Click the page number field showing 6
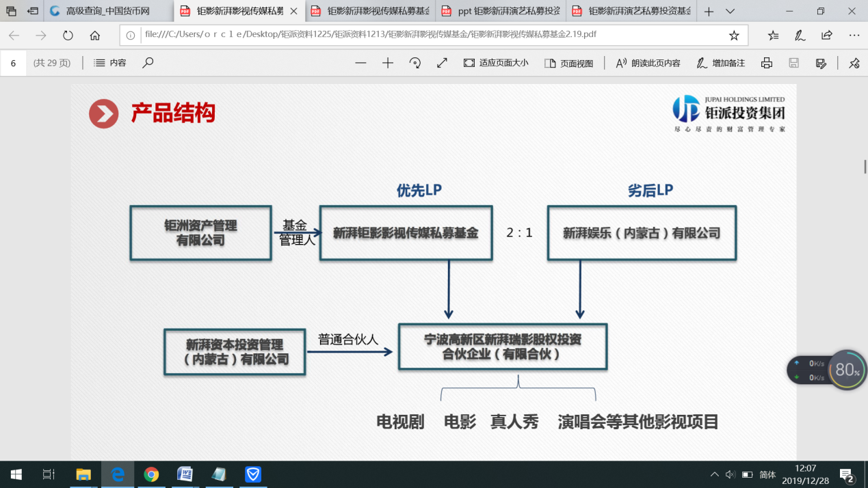The height and width of the screenshot is (488, 868). point(13,63)
